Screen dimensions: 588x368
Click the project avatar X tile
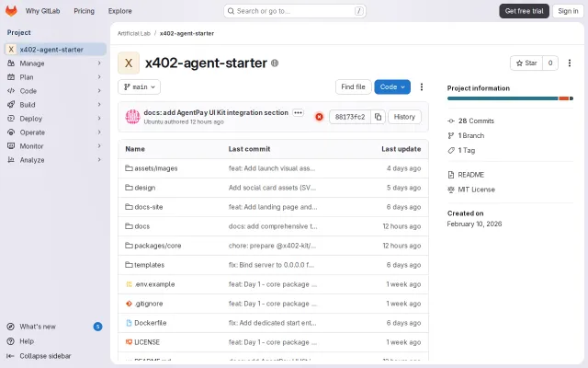coord(129,63)
